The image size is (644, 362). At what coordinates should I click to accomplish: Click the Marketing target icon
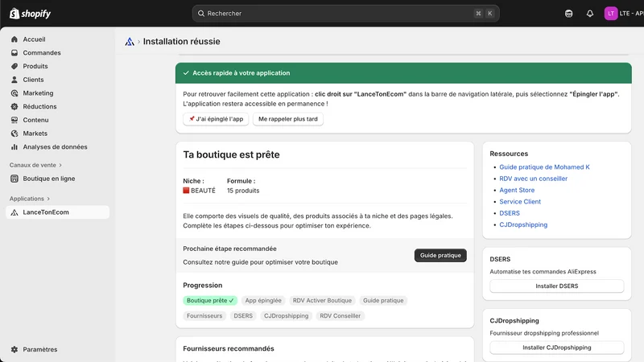point(14,93)
